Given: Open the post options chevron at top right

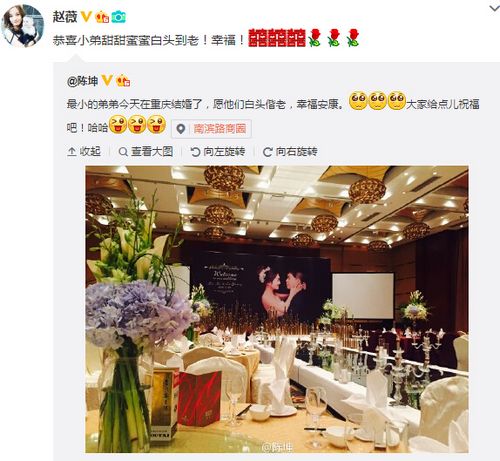Looking at the screenshot, I should click(x=494, y=9).
